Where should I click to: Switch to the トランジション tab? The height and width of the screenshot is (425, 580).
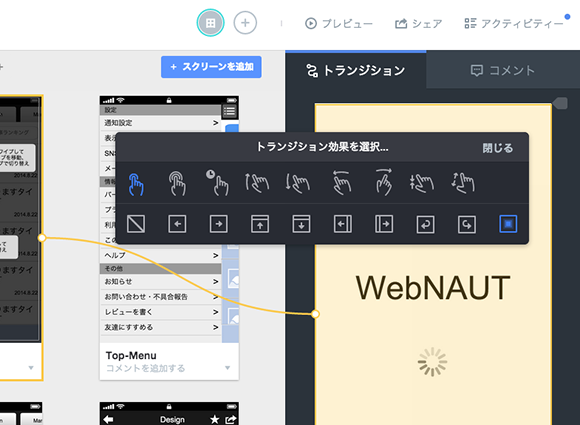pyautogui.click(x=356, y=70)
